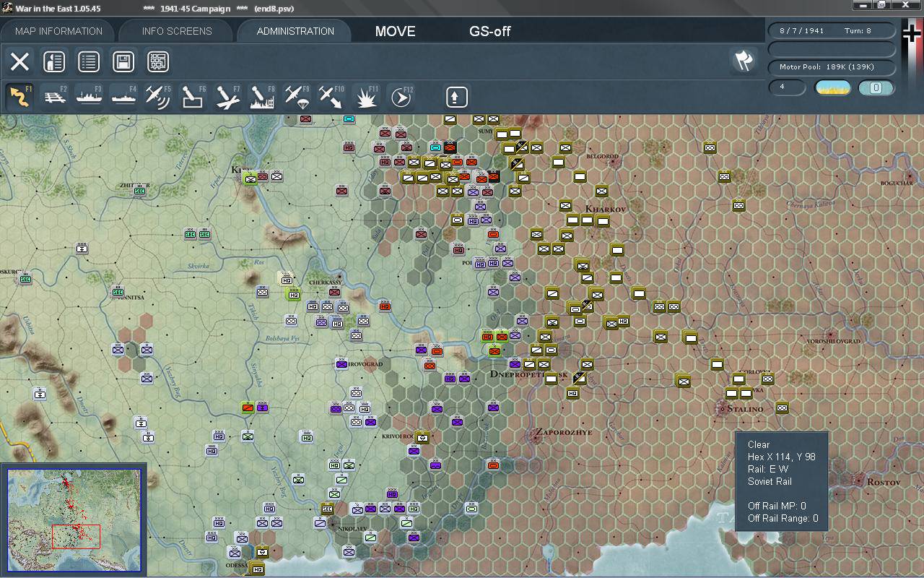Click the Stalino city label

click(x=746, y=409)
